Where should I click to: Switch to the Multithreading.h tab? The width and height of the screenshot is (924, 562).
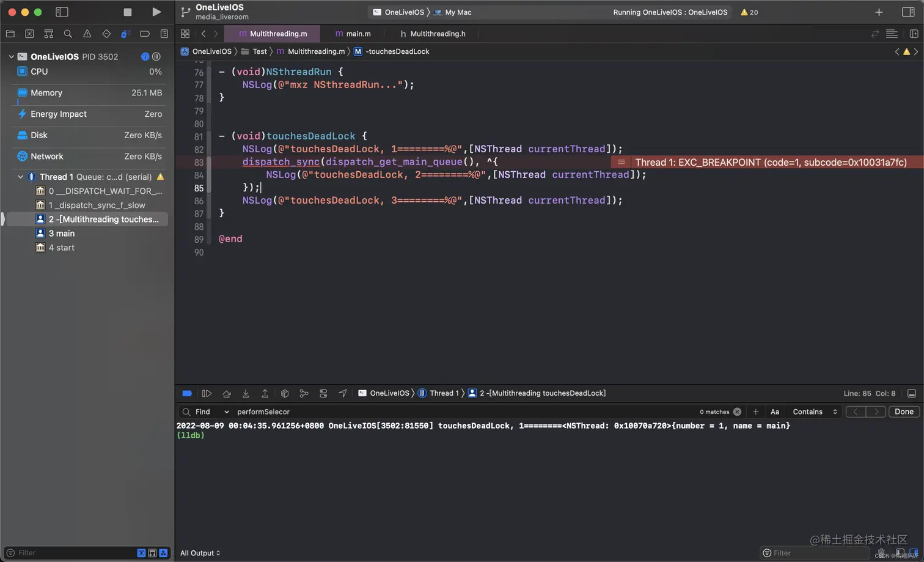coord(433,34)
